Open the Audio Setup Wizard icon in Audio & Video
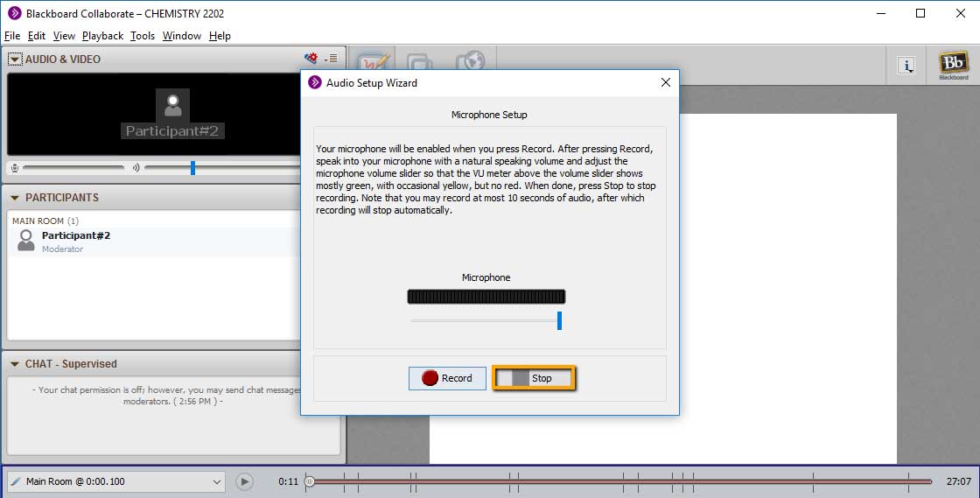Screen dimensions: 980x498 point(311,58)
